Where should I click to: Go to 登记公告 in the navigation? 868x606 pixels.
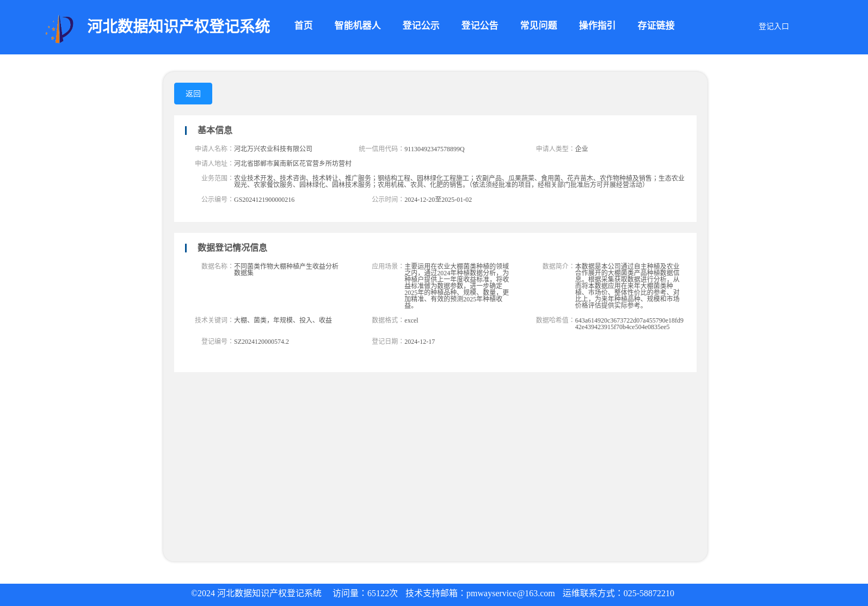pyautogui.click(x=479, y=26)
